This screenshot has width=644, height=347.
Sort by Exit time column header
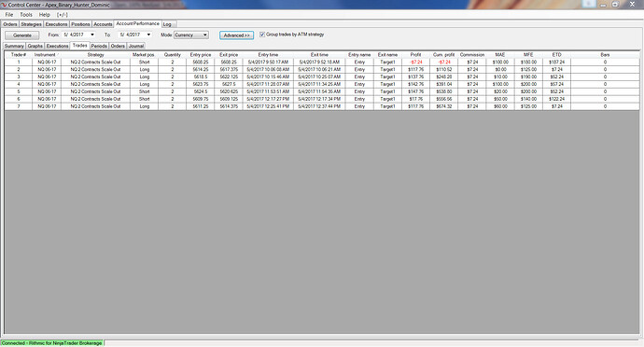319,55
